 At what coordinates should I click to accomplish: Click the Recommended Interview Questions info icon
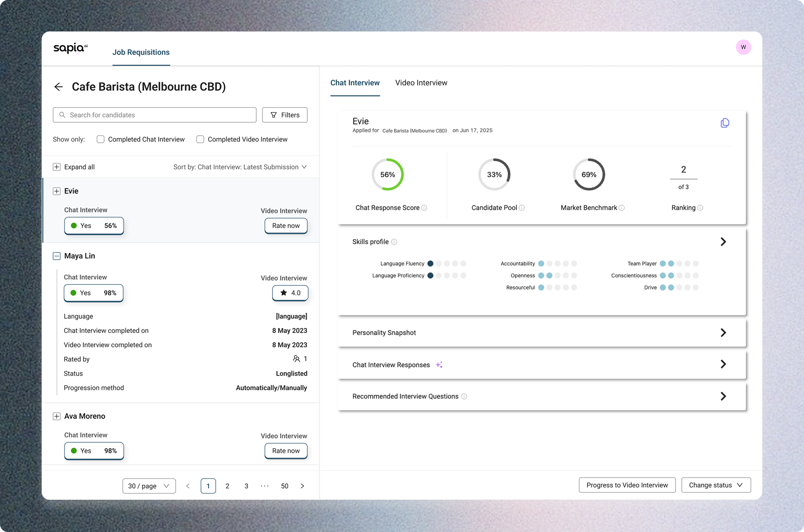point(464,396)
